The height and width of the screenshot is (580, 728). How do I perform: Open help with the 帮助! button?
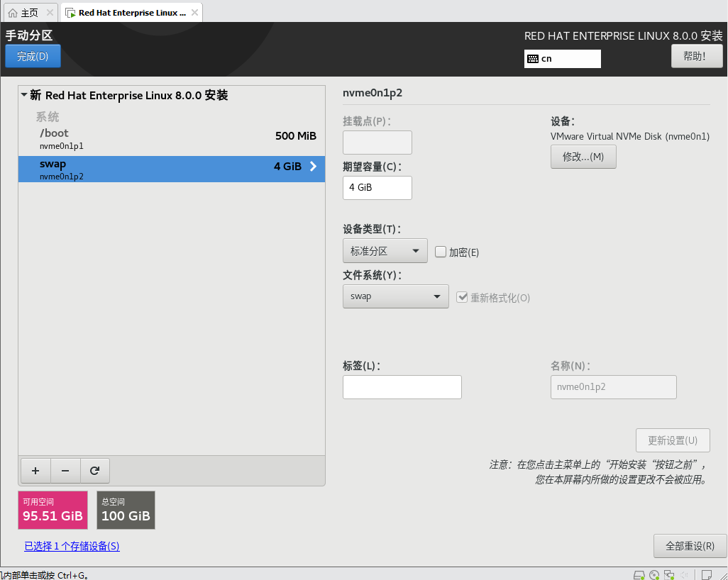pos(697,56)
